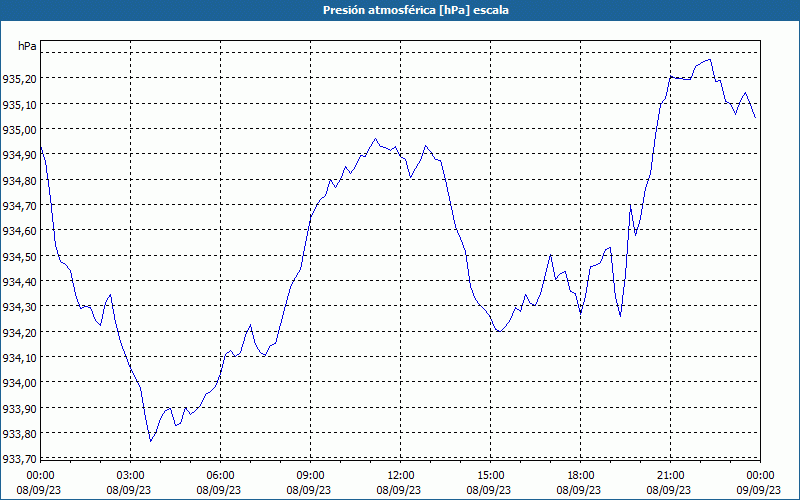
Task: Click the y-axis value 934,90
Action: [x=19, y=155]
